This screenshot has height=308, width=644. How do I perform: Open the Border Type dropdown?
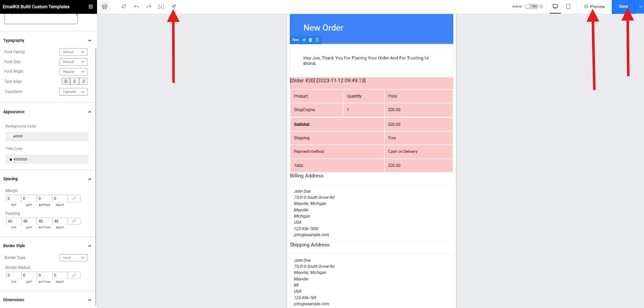(73, 258)
